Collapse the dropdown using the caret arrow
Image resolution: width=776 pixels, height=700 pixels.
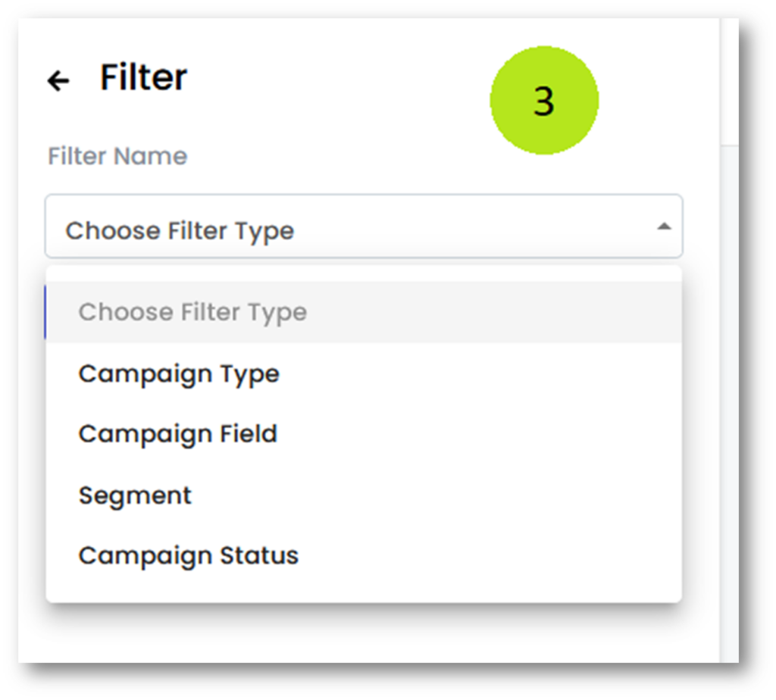[664, 227]
